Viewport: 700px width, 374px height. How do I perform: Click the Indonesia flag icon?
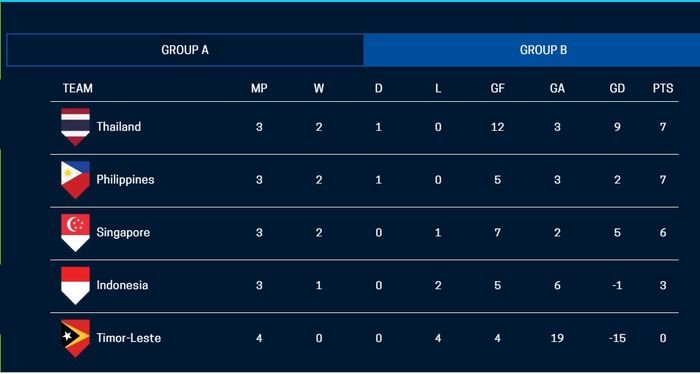(x=75, y=286)
